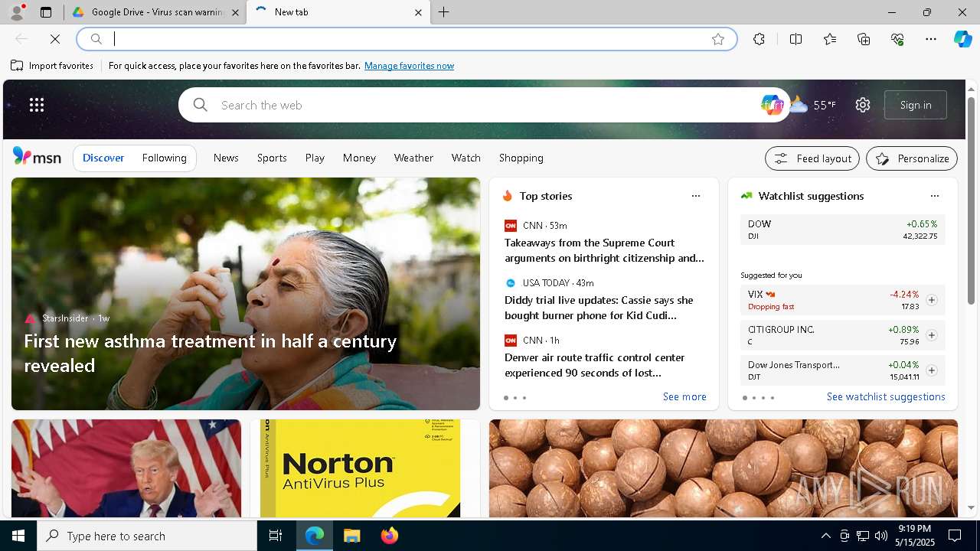Open the Money section
980x551 pixels.
359,158
